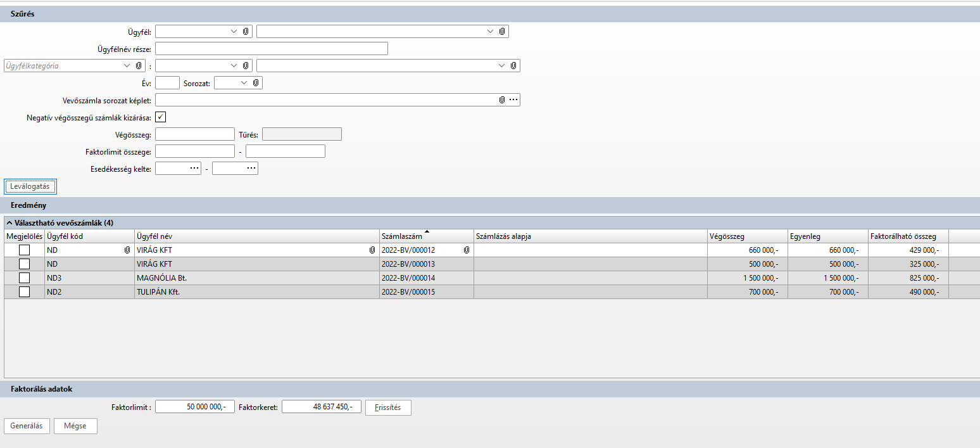
Task: Mark invoice 2022-BV/000013 checkbox
Action: pyautogui.click(x=24, y=264)
